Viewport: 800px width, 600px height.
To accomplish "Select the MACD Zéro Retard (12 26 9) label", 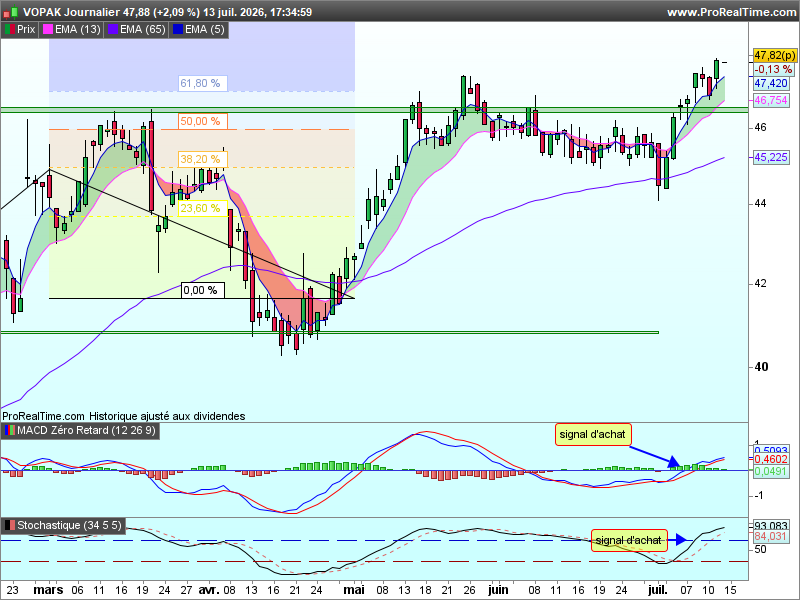I will [86, 431].
